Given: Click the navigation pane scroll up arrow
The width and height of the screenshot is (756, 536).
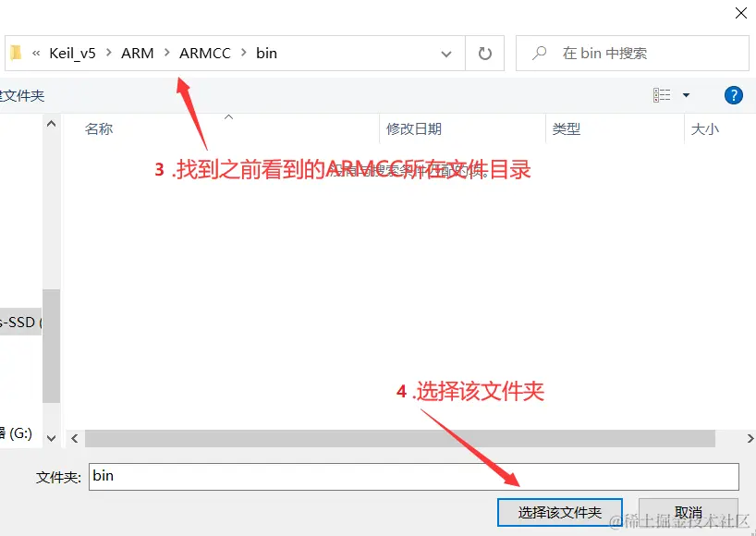Looking at the screenshot, I should pyautogui.click(x=51, y=124).
